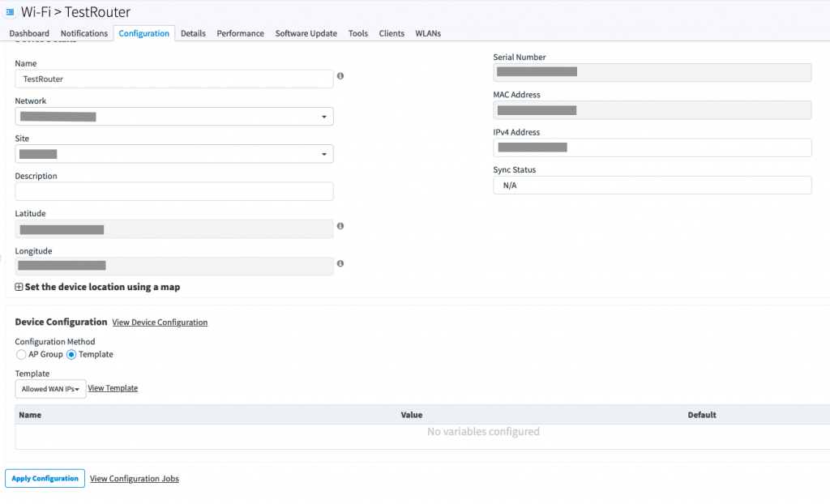Go to the Software Update tab
Image resolution: width=830 pixels, height=504 pixels.
(306, 33)
